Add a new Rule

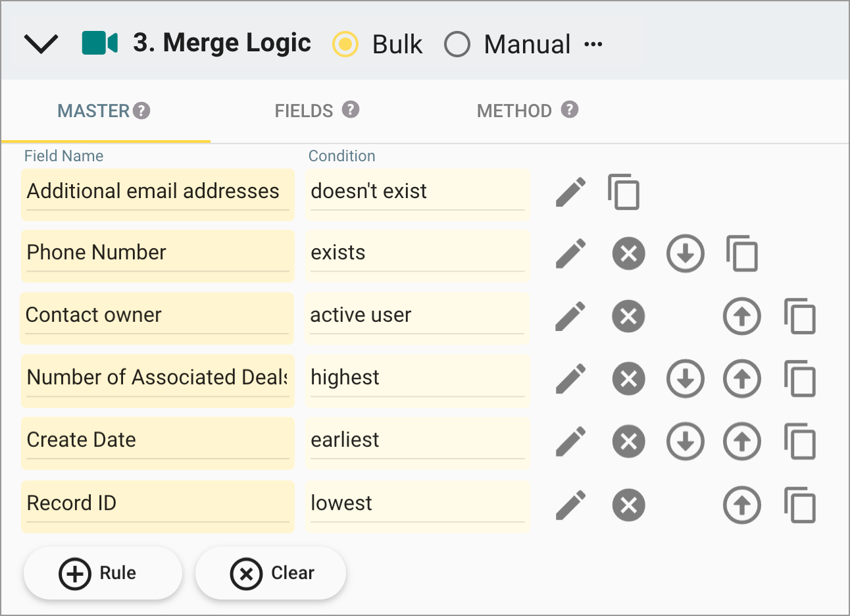pyautogui.click(x=103, y=573)
